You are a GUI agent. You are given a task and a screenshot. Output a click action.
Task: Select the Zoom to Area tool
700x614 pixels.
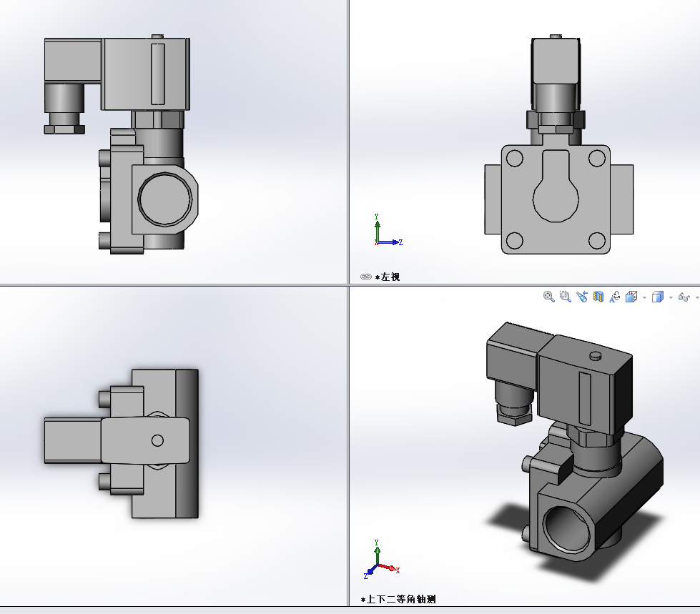[565, 297]
